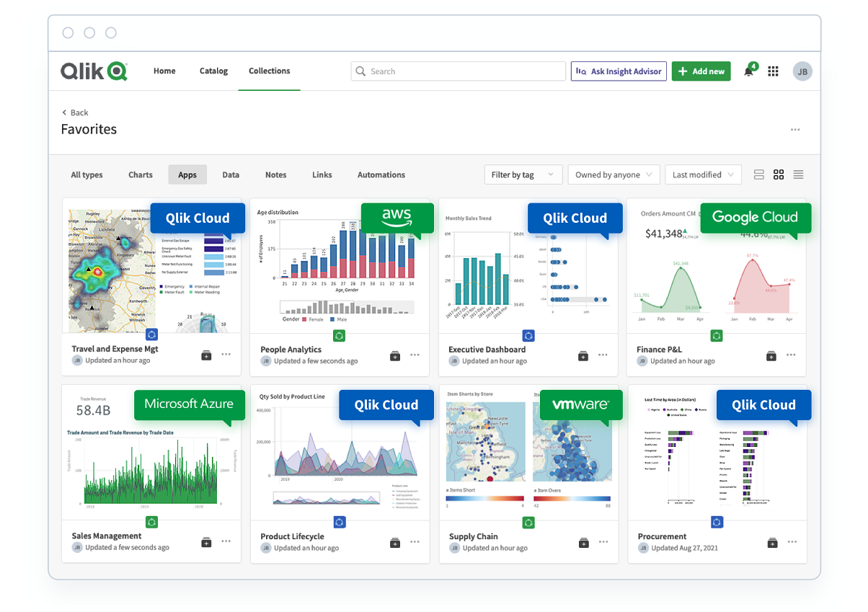Open the Finance P&L chart thumbnail
This screenshot has width=868, height=612.
click(x=717, y=266)
